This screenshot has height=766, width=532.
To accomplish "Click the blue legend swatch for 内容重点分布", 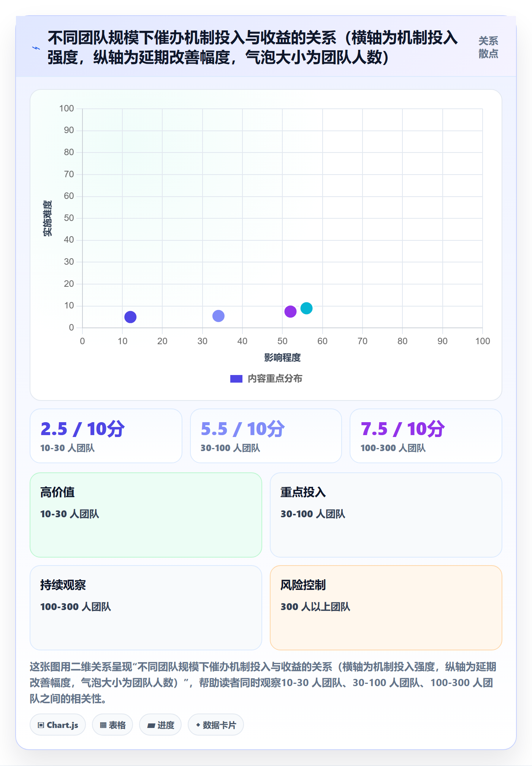I will 236,379.
